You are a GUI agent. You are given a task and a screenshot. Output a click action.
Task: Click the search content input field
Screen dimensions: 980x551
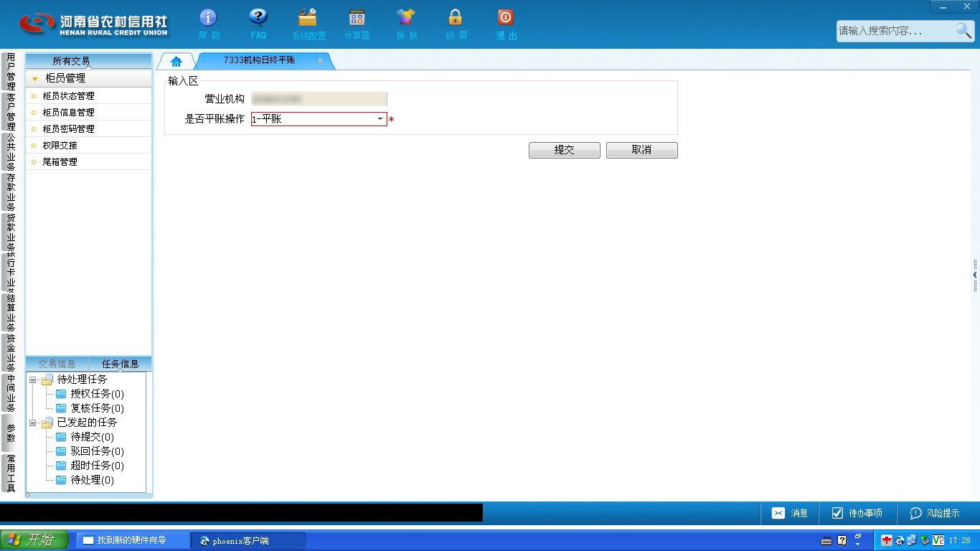click(895, 31)
